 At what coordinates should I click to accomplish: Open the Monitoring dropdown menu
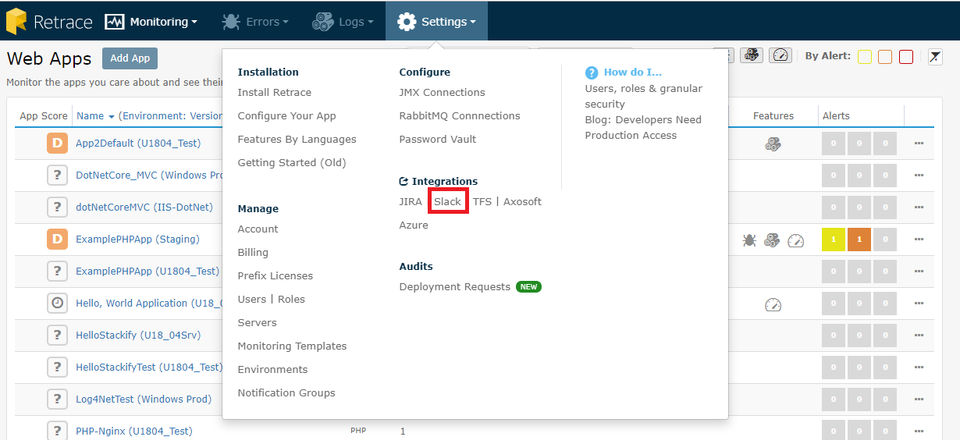151,21
